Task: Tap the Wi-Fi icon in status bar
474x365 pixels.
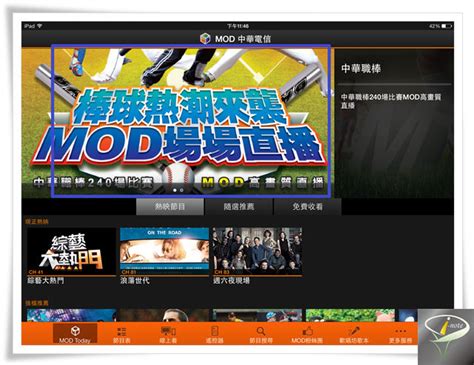Action: (x=40, y=26)
